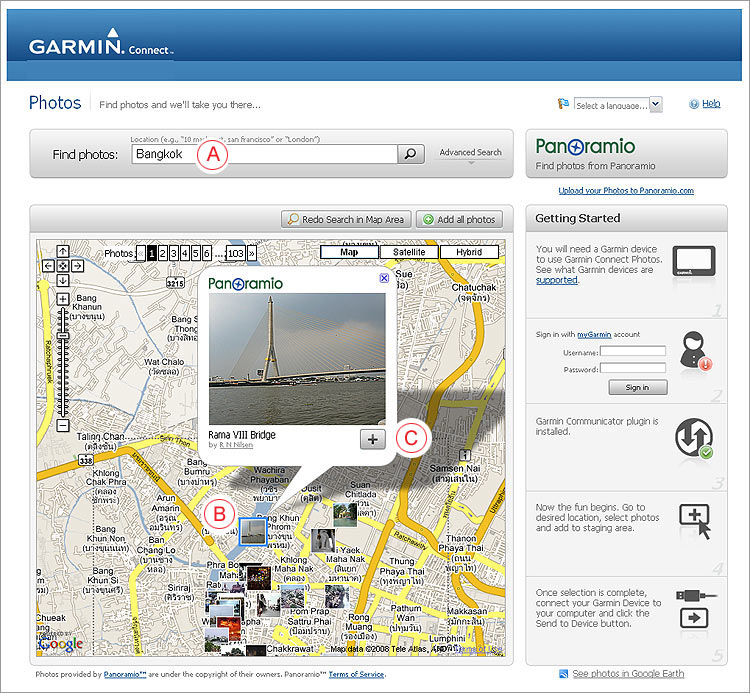Switch to Satellite map view

(x=409, y=253)
